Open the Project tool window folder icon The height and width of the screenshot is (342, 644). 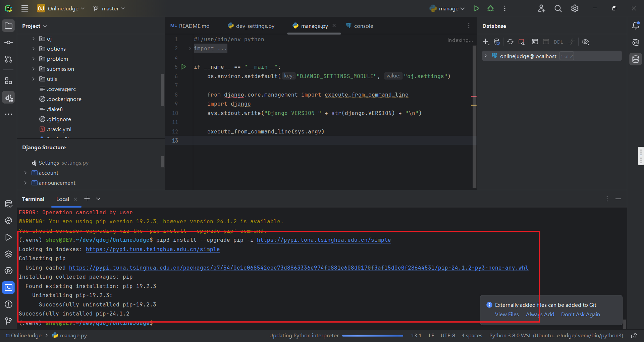pyautogui.click(x=9, y=26)
